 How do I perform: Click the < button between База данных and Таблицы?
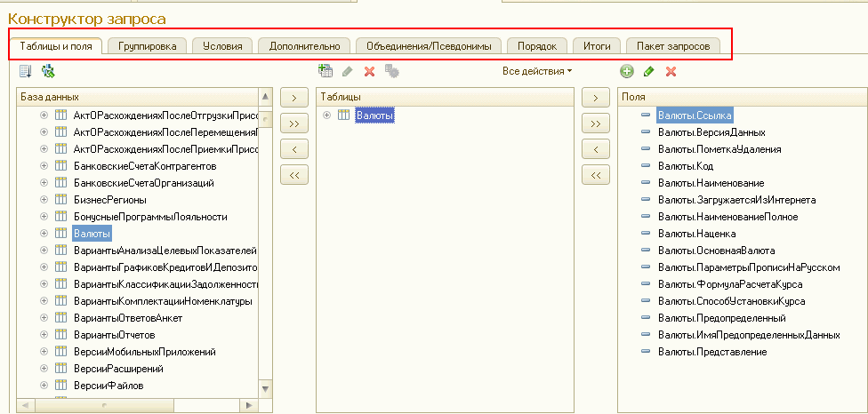(x=294, y=149)
